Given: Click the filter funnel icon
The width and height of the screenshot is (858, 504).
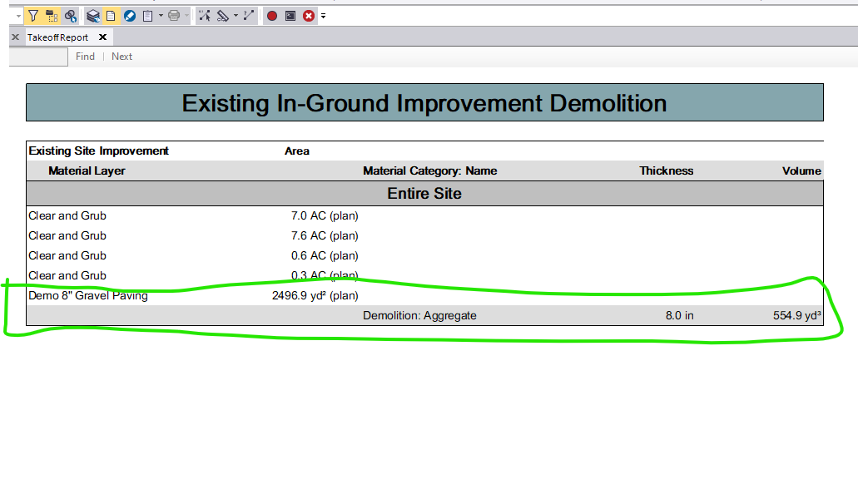Looking at the screenshot, I should [x=32, y=15].
